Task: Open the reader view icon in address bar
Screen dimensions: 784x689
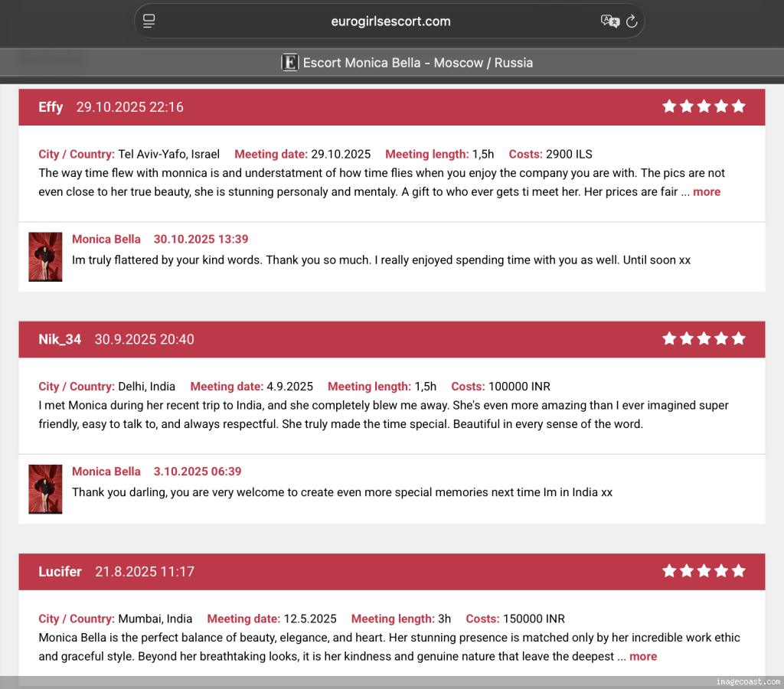Action: 149,21
